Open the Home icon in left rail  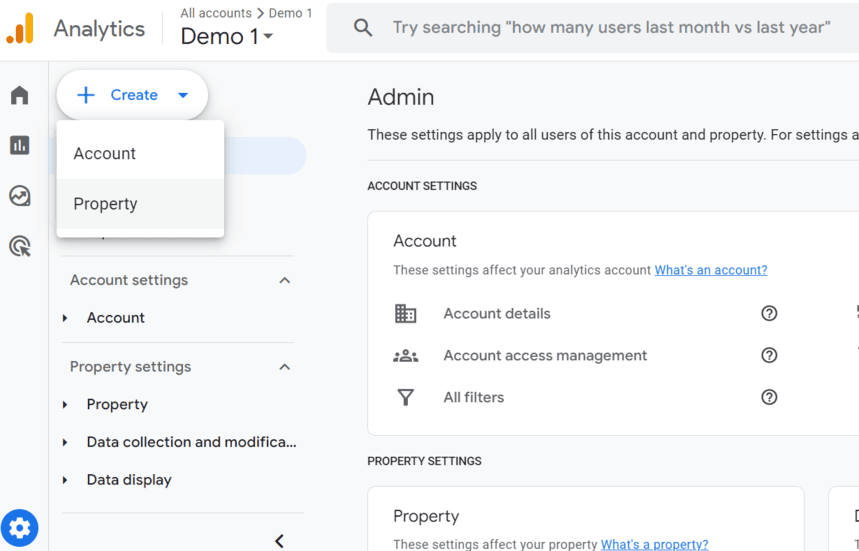click(20, 95)
